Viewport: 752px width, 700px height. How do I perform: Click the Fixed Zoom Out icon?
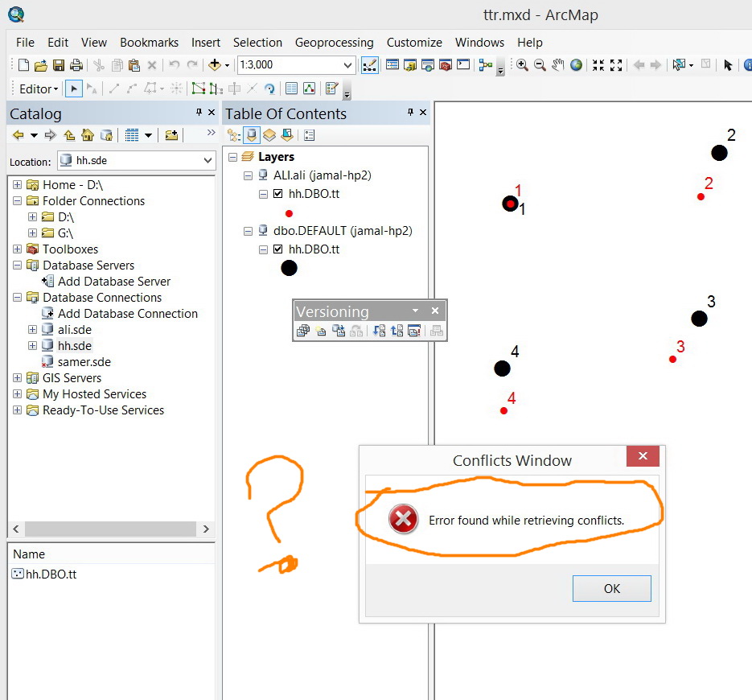click(616, 65)
